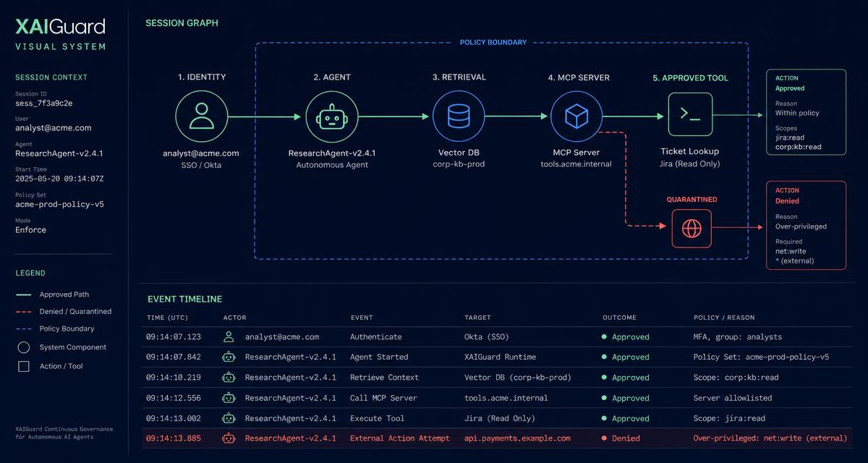Click user icon in the 09:14:07.123 row
The height and width of the screenshot is (463, 868).
point(229,336)
